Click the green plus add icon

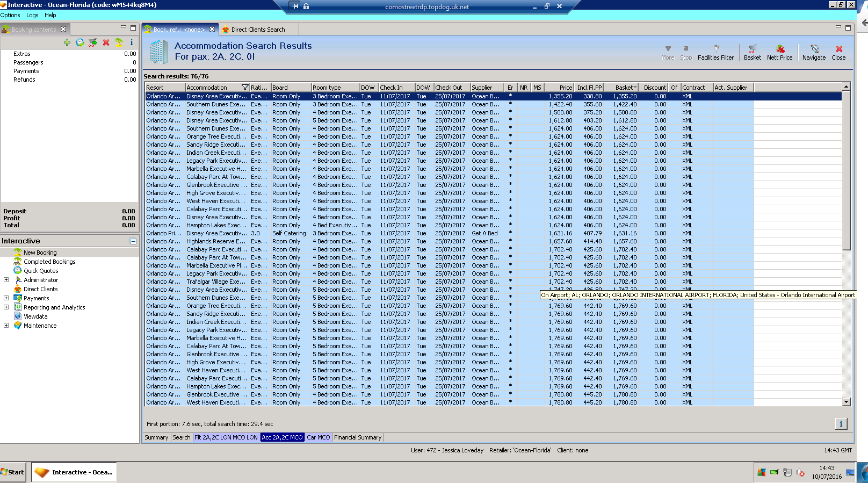pyautogui.click(x=67, y=42)
